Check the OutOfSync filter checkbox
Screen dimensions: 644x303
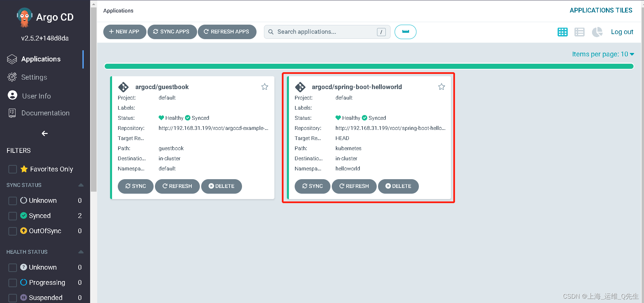click(x=12, y=231)
